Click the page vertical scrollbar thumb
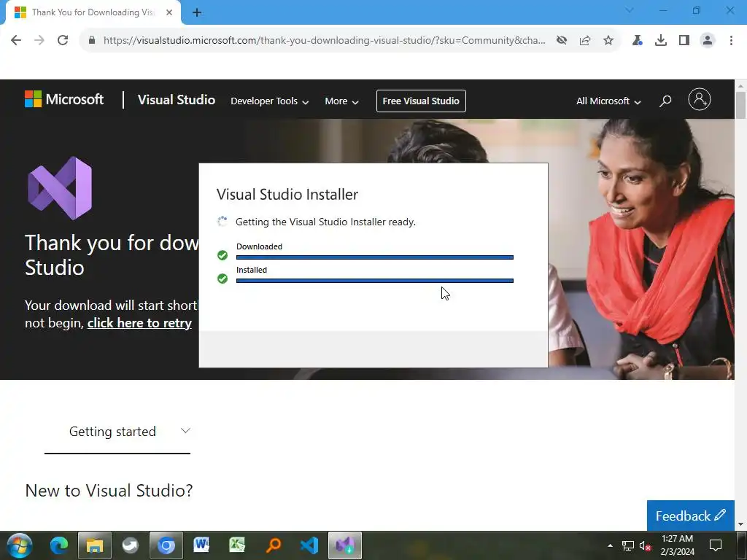The height and width of the screenshot is (560, 747). [x=740, y=105]
